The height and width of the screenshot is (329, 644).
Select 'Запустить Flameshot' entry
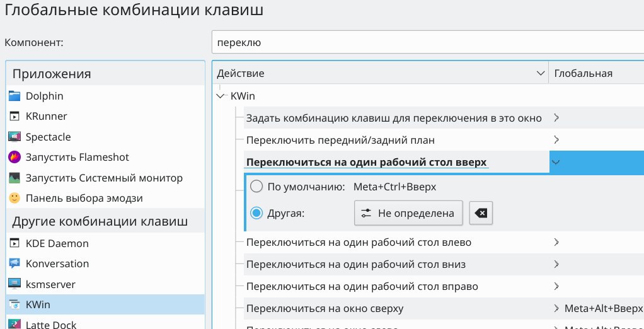105,158
